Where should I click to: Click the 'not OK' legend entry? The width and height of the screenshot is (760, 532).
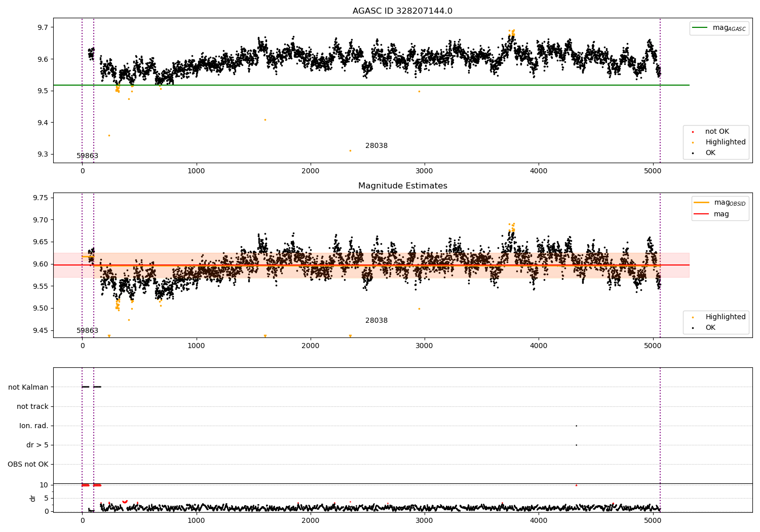coord(717,132)
